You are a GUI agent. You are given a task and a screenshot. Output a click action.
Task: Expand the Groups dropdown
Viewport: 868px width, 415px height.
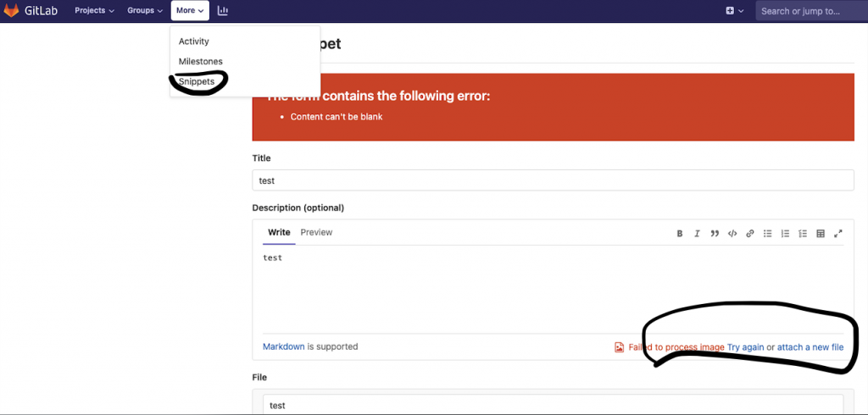click(x=145, y=11)
